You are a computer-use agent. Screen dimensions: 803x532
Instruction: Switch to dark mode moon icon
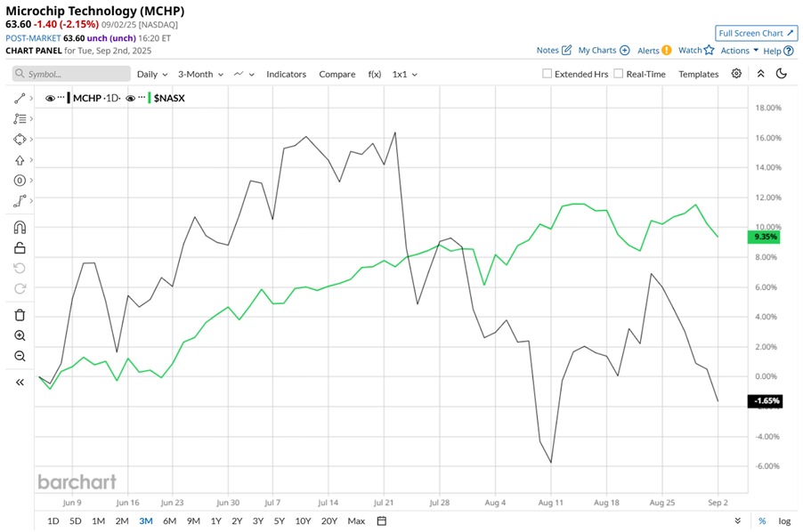point(782,74)
